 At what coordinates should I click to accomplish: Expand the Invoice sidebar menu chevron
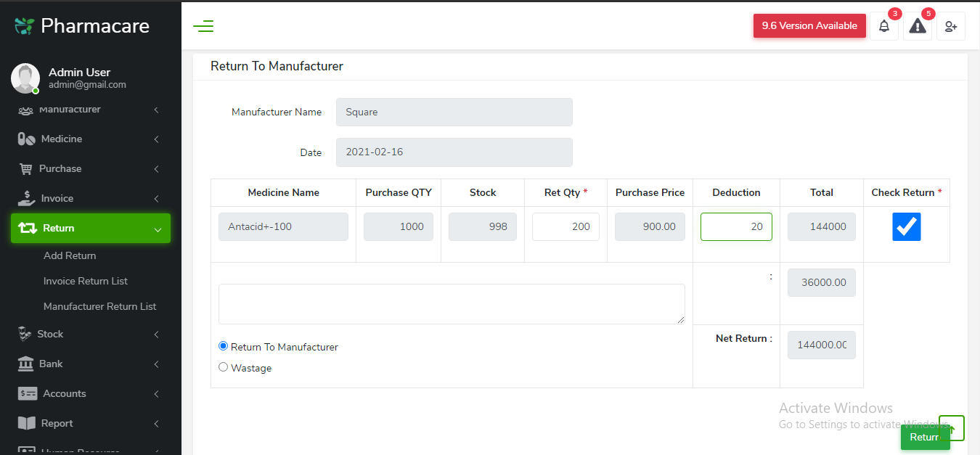click(157, 199)
